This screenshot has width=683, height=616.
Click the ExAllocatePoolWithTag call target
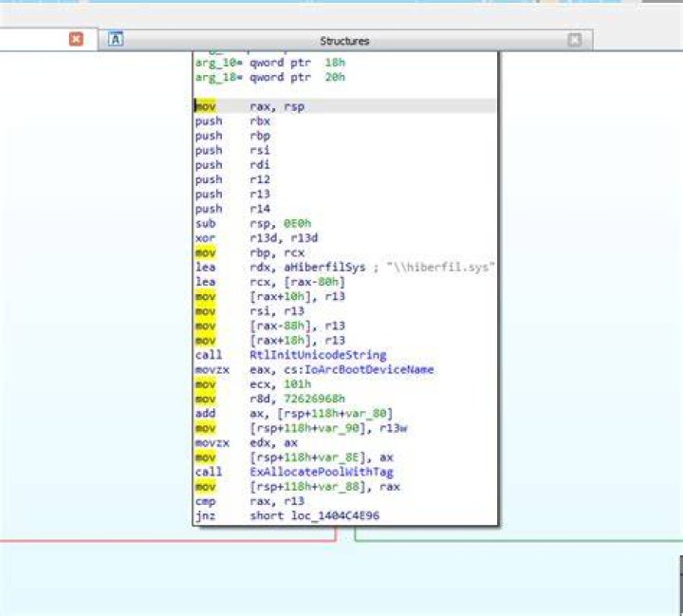tap(322, 472)
